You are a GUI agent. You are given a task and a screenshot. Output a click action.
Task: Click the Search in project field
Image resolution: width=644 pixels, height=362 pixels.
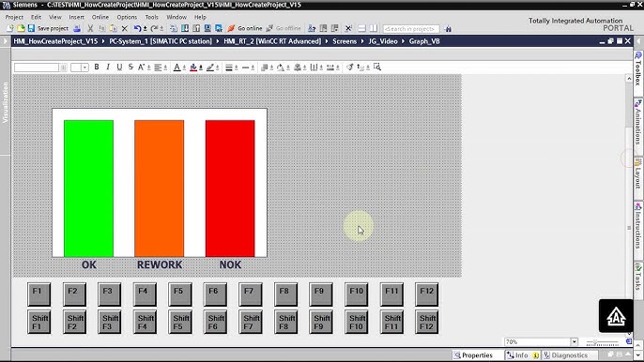coord(411,29)
